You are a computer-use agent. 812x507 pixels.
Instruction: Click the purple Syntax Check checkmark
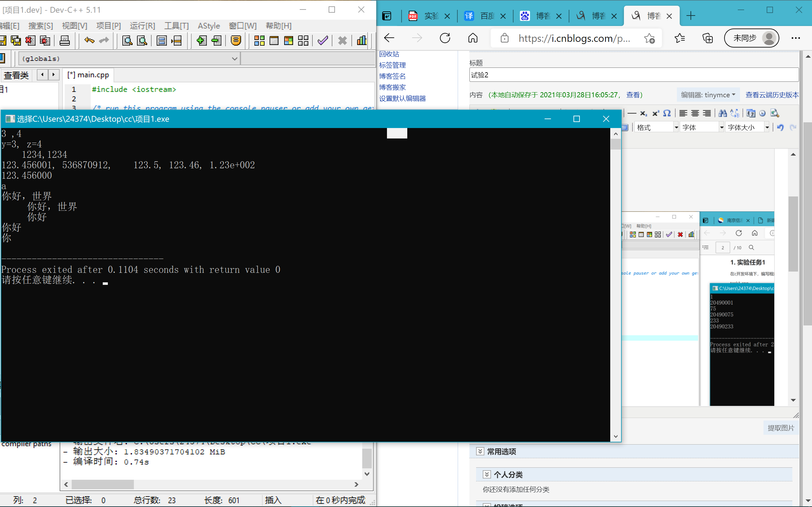pos(323,41)
